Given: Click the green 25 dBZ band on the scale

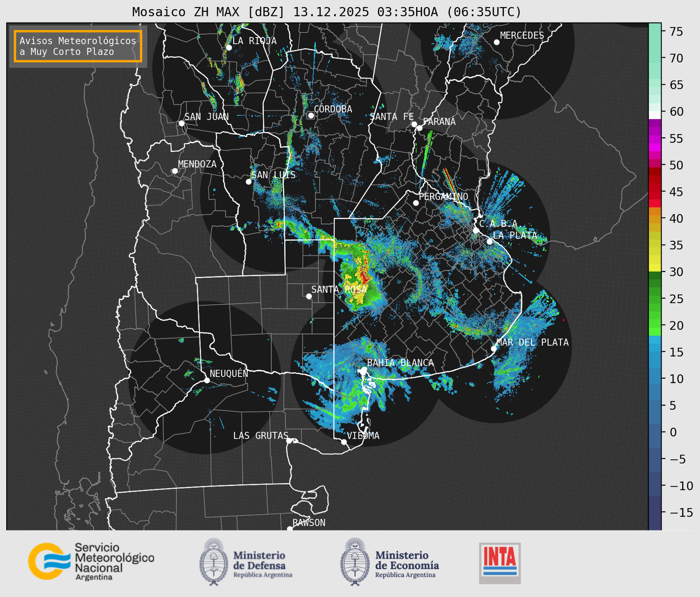Looking at the screenshot, I should [x=655, y=299].
